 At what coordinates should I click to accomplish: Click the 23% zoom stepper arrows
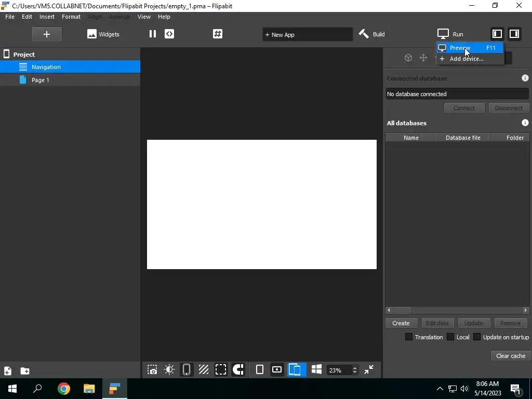354,370
